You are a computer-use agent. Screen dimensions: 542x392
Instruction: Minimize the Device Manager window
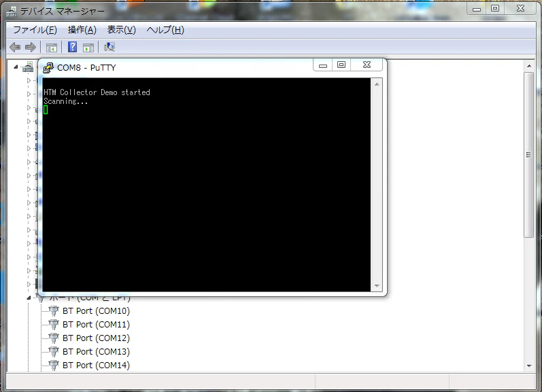(x=477, y=9)
